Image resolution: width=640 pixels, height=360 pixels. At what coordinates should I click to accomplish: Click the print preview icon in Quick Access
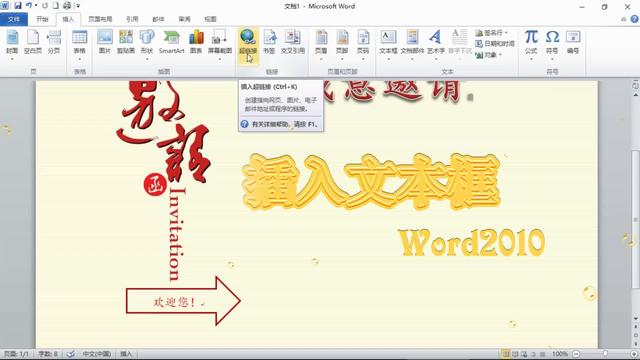[67, 6]
